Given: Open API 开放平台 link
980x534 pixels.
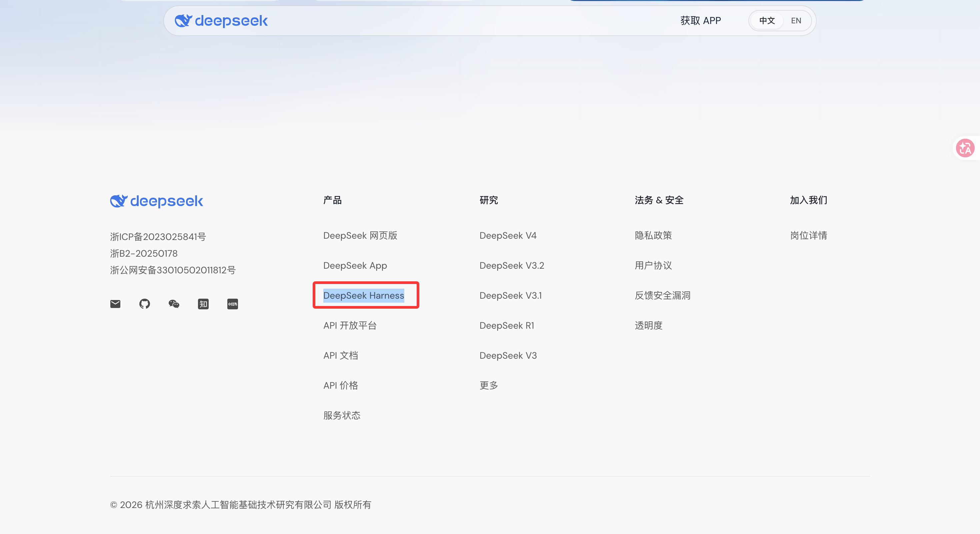Looking at the screenshot, I should pyautogui.click(x=350, y=326).
